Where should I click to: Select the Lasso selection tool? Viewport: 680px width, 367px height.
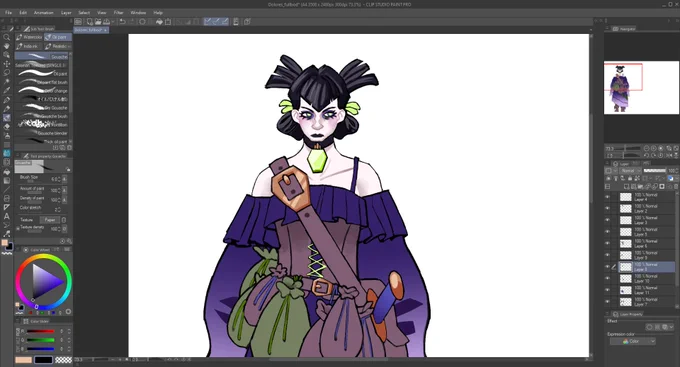pyautogui.click(x=7, y=73)
